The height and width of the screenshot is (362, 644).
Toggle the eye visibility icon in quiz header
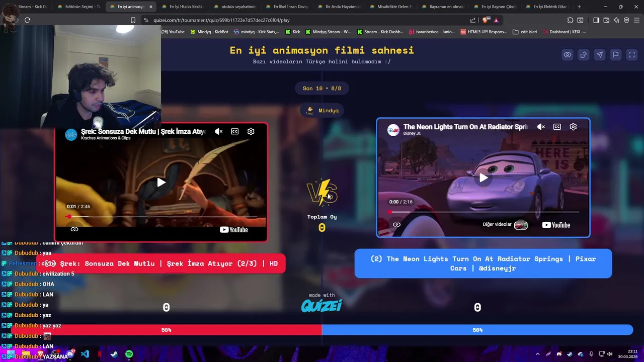[567, 55]
